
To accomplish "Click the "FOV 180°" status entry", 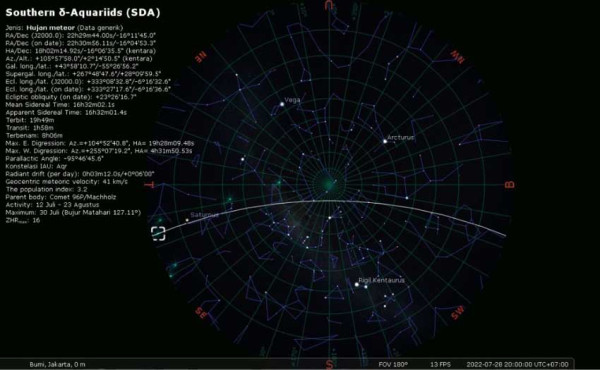I will 393,364.
